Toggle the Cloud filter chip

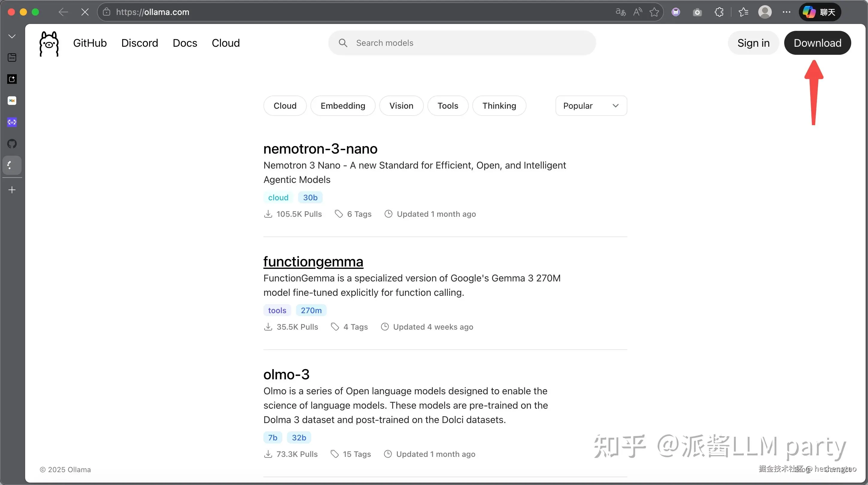pos(285,106)
